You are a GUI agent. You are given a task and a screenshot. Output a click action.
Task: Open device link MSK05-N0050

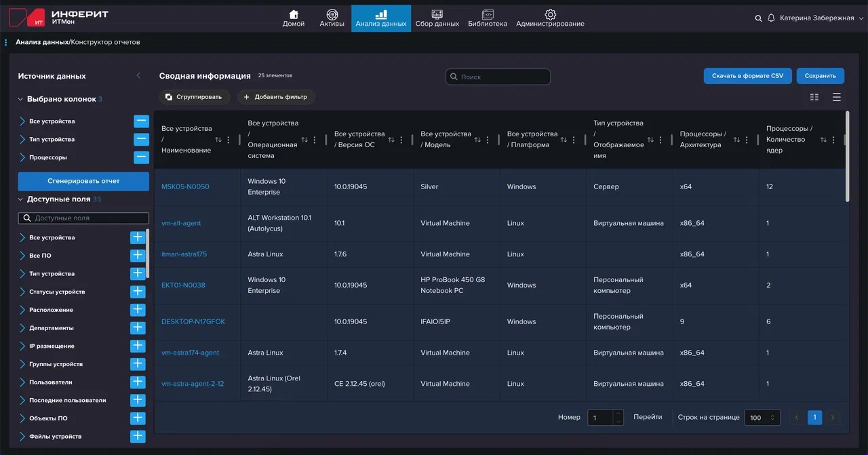185,186
